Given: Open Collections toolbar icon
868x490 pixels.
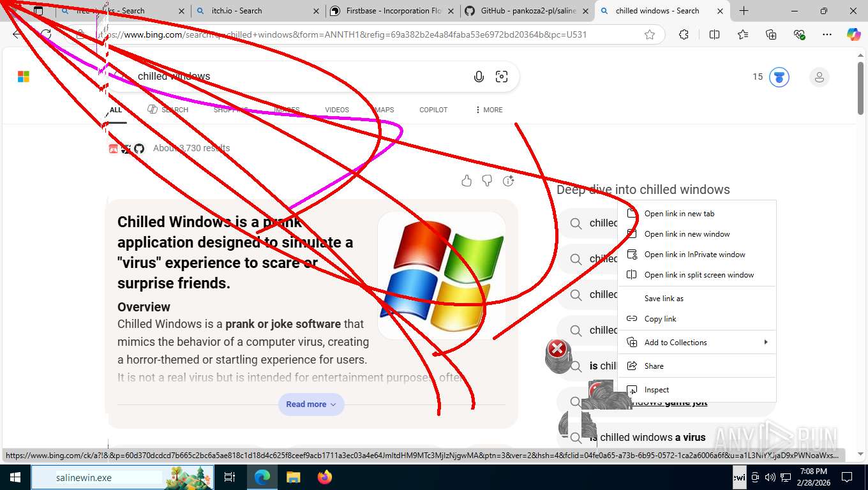Looking at the screenshot, I should pos(771,34).
